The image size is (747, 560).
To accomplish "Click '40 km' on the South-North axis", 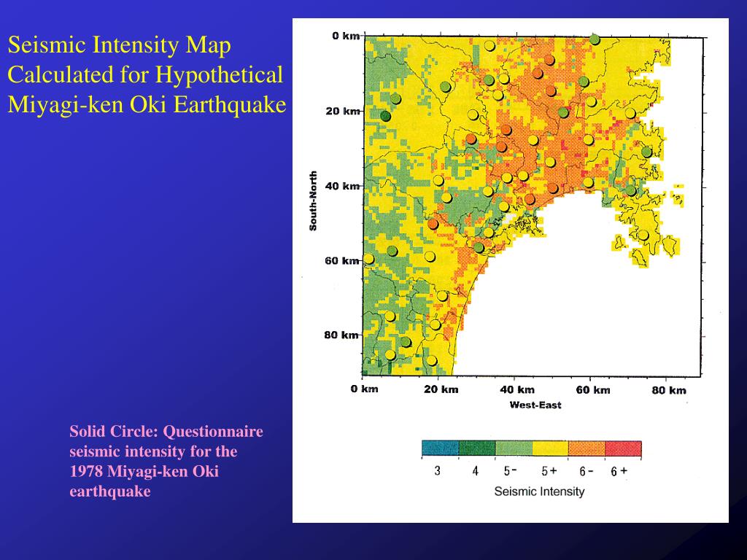I will pyautogui.click(x=343, y=186).
